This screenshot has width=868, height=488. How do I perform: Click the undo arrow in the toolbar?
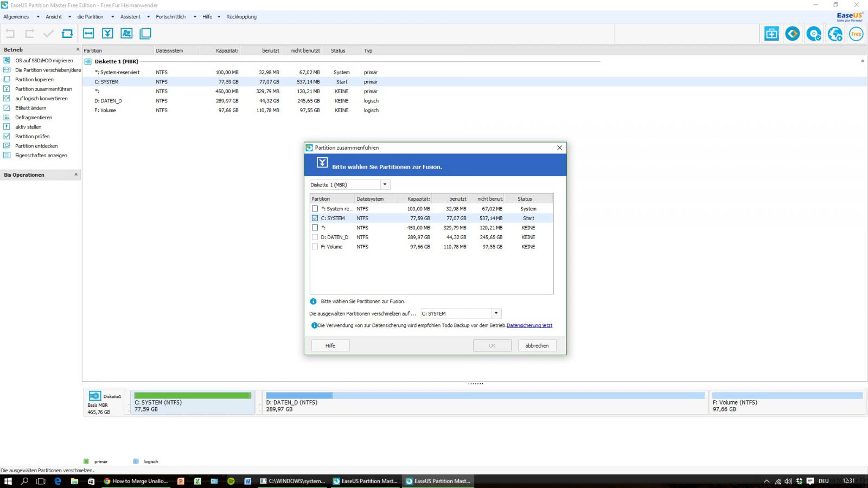(x=10, y=34)
